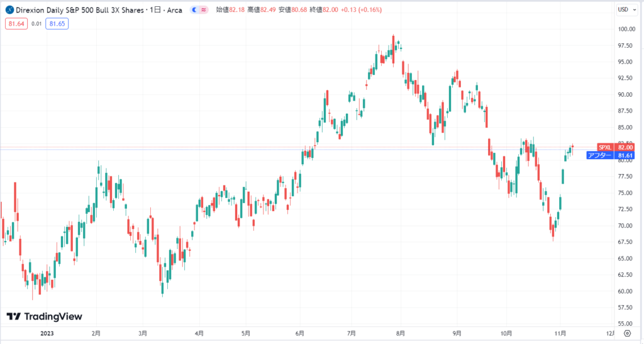Click the アフター 81.61 price label
The height and width of the screenshot is (344, 644).
tap(610, 155)
